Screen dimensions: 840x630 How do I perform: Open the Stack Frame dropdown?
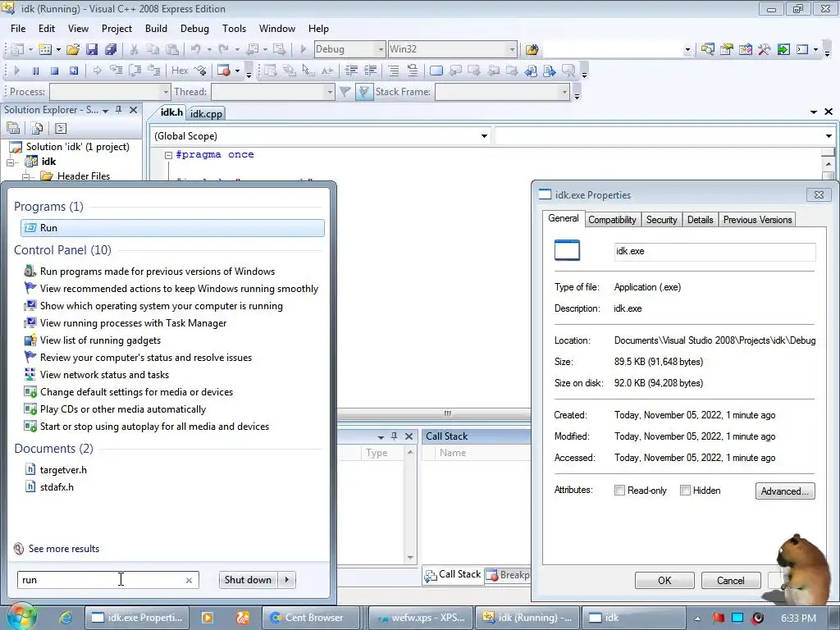point(564,92)
